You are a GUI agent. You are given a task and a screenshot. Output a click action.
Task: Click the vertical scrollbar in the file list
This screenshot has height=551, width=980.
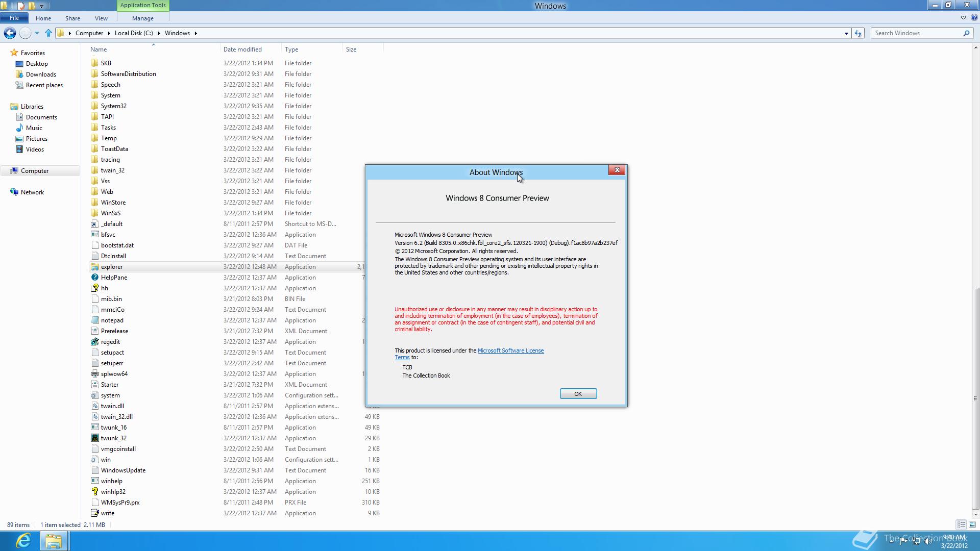click(x=975, y=398)
